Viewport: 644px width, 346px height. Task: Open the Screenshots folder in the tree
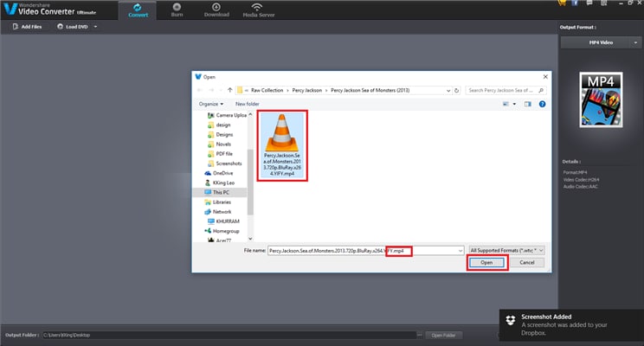225,163
